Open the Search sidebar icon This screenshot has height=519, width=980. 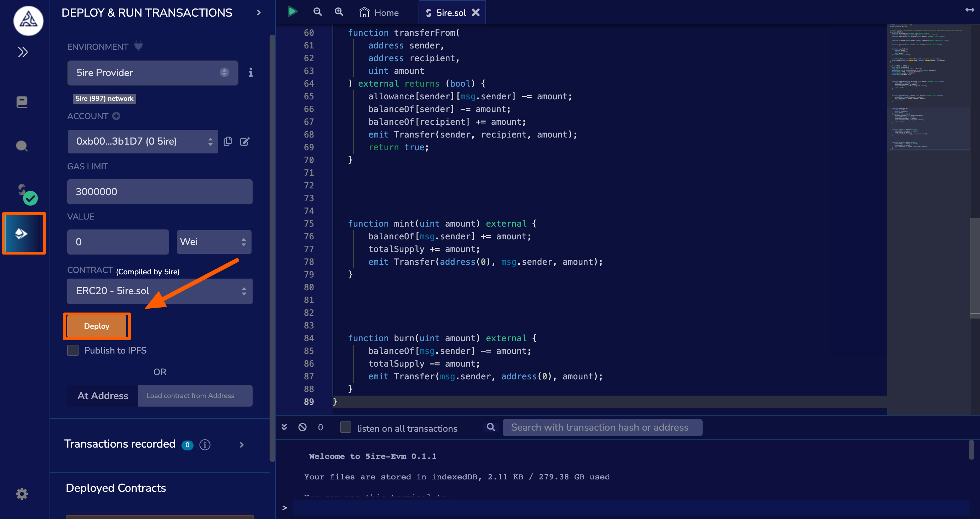(22, 146)
